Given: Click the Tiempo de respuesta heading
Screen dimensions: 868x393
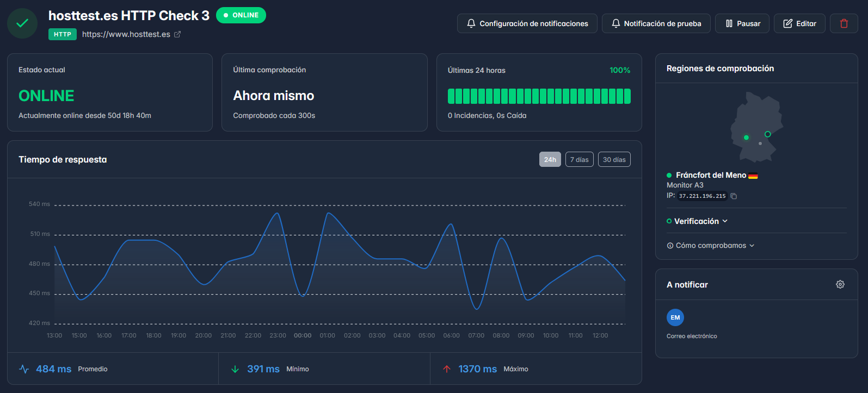Looking at the screenshot, I should click(x=63, y=160).
